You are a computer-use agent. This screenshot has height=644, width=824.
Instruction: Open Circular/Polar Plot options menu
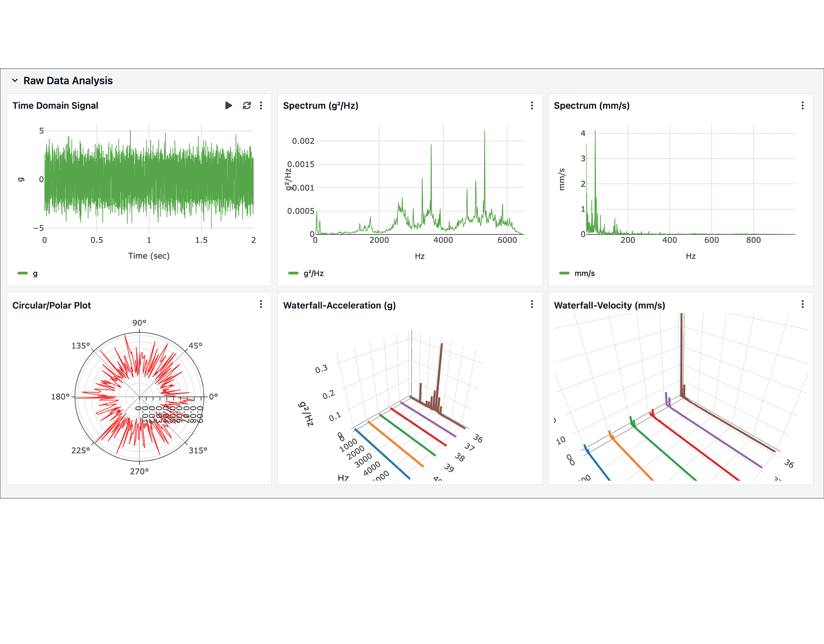(x=261, y=304)
